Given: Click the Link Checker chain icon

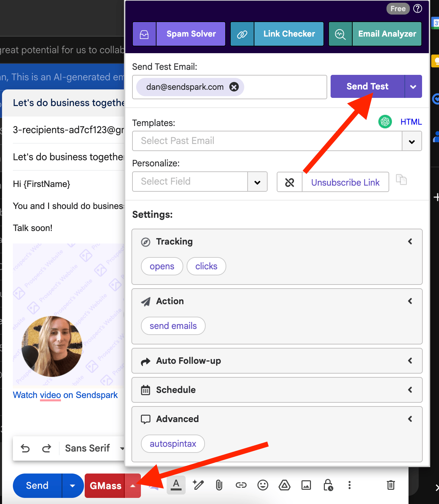Looking at the screenshot, I should [242, 34].
